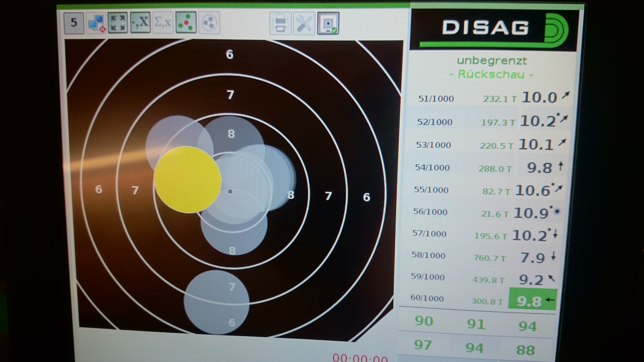This screenshot has width=644, height=362.
Task: Click the target device status icon
Action: click(328, 23)
